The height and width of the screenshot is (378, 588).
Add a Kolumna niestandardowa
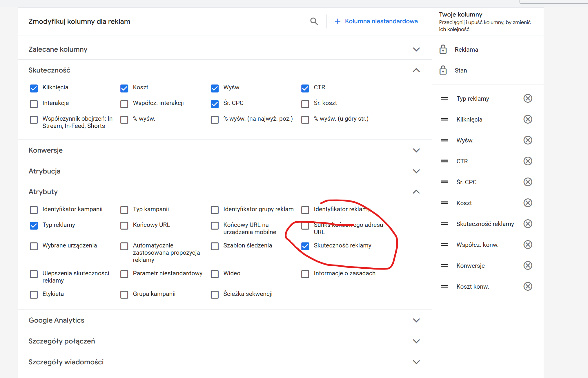(376, 21)
